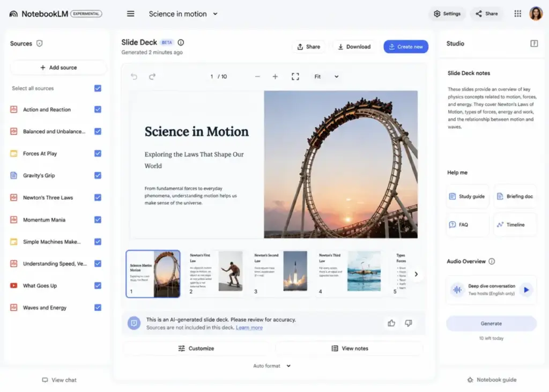Share the slide deck
The image size is (549, 392).
308,47
